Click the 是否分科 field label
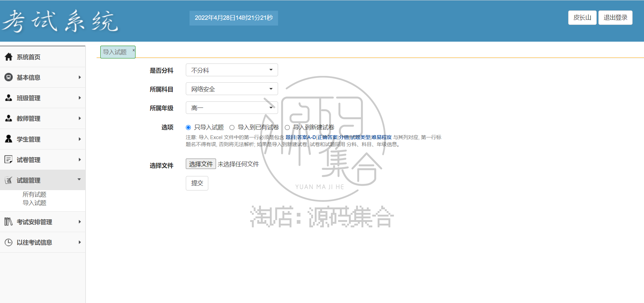 161,70
